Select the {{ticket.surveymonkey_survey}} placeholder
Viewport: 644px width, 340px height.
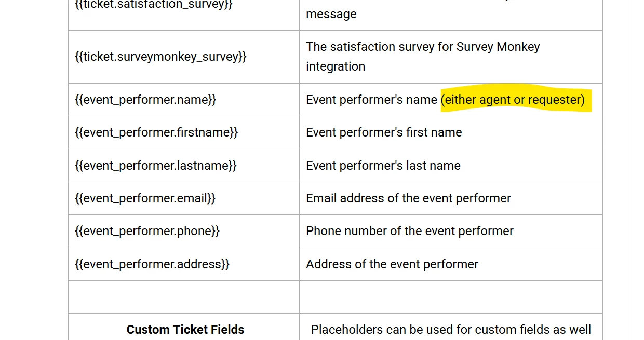pos(160,57)
